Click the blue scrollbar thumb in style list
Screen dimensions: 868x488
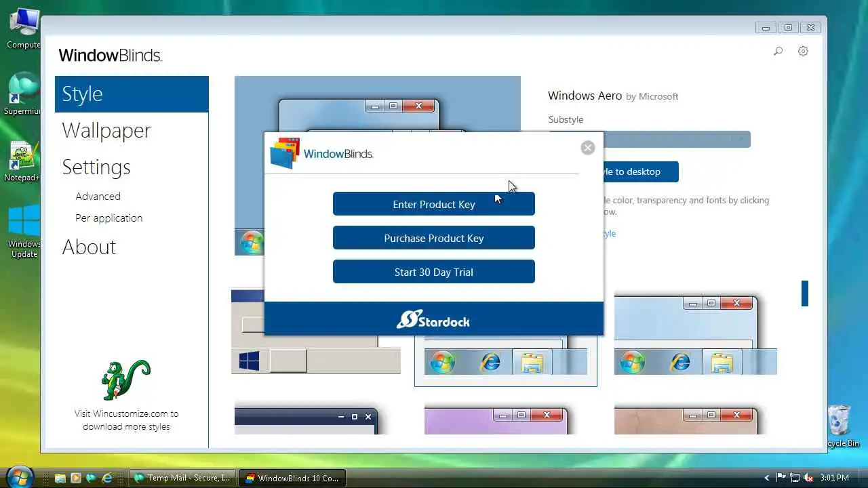pyautogui.click(x=805, y=293)
